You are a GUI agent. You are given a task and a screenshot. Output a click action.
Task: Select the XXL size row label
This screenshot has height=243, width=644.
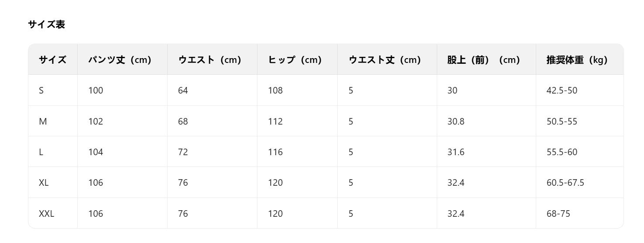click(x=46, y=214)
